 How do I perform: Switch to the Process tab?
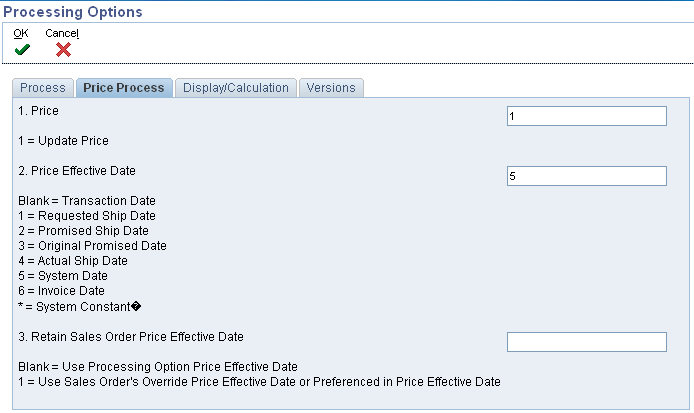point(42,88)
